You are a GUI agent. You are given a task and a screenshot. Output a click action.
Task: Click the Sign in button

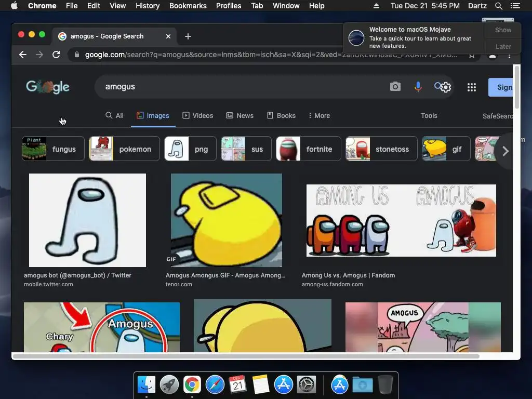click(x=500, y=87)
